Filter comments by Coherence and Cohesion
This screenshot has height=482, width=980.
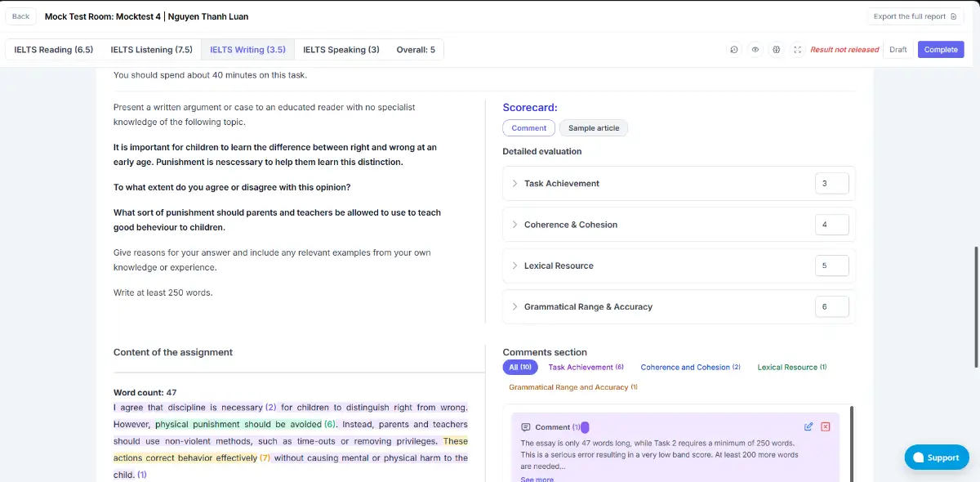[x=690, y=368]
